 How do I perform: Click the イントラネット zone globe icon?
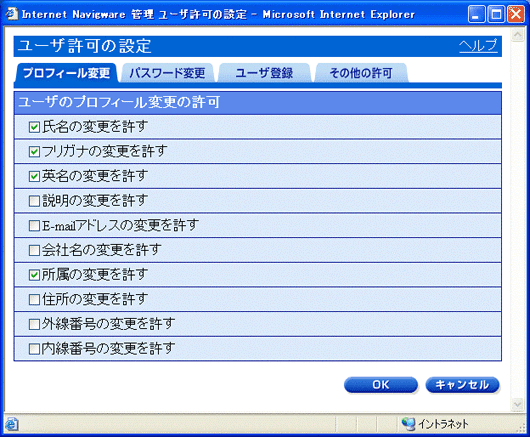point(408,423)
